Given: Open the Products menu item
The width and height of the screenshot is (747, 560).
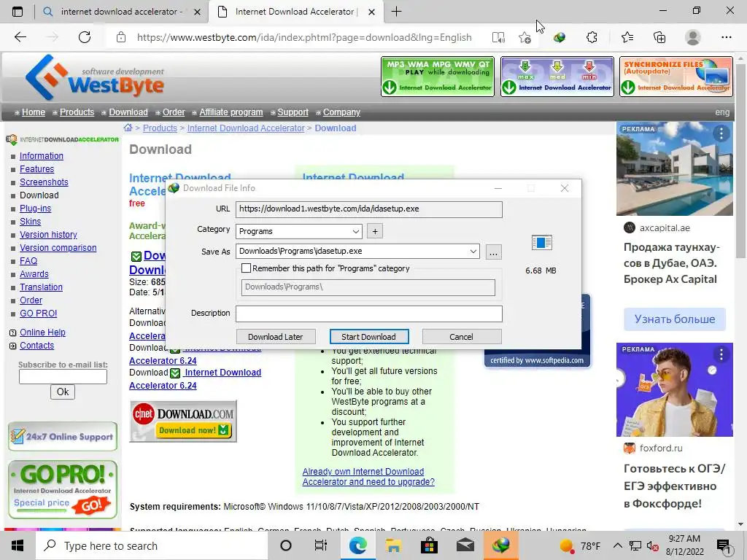Looking at the screenshot, I should [x=77, y=112].
